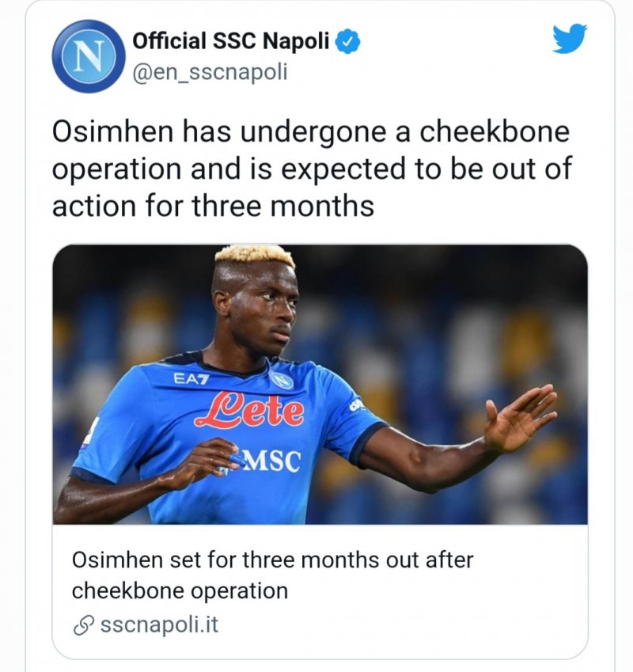Click the Napoli crest on the jersey
The height and width of the screenshot is (672, 633).
pos(281,379)
